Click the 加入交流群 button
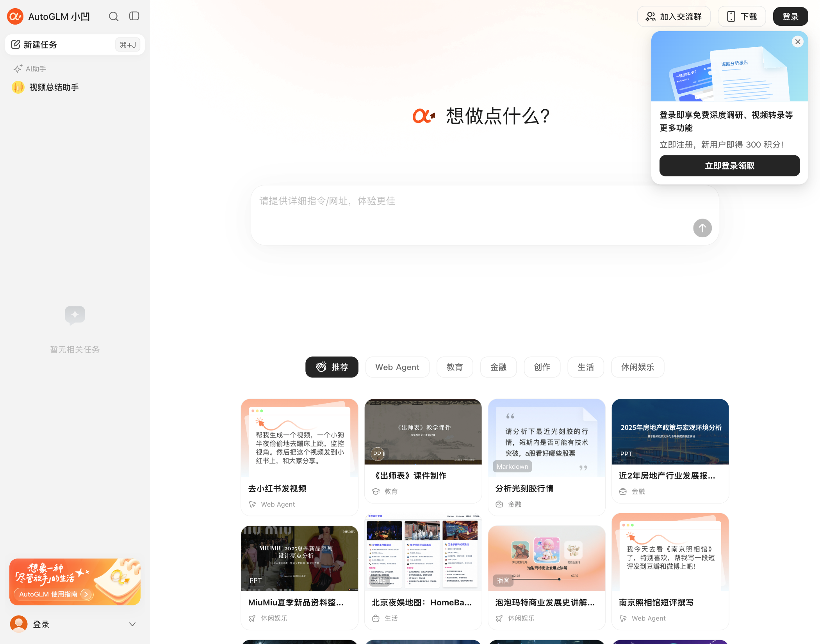820x644 pixels. tap(674, 16)
